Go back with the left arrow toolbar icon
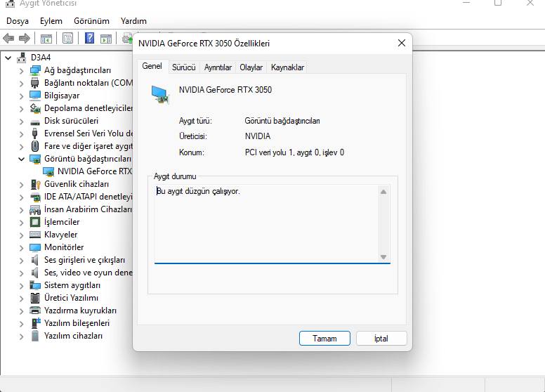The height and width of the screenshot is (392, 545). 8,38
